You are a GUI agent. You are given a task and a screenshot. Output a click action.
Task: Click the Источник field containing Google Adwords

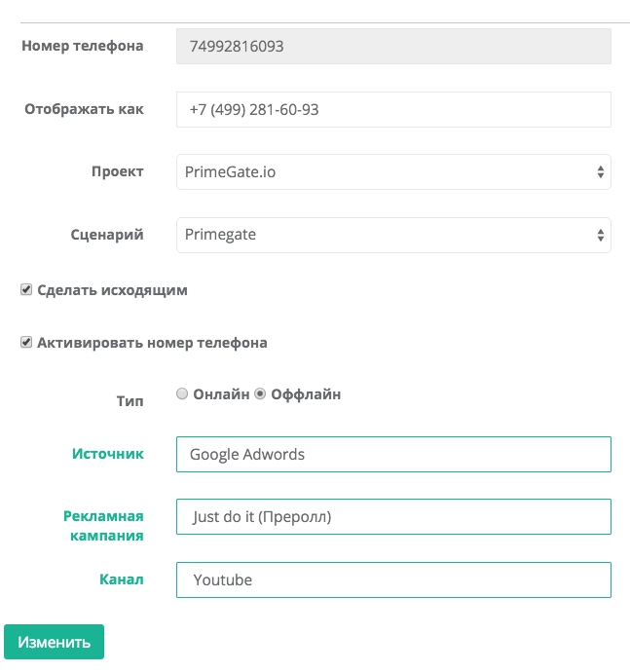pyautogui.click(x=392, y=455)
